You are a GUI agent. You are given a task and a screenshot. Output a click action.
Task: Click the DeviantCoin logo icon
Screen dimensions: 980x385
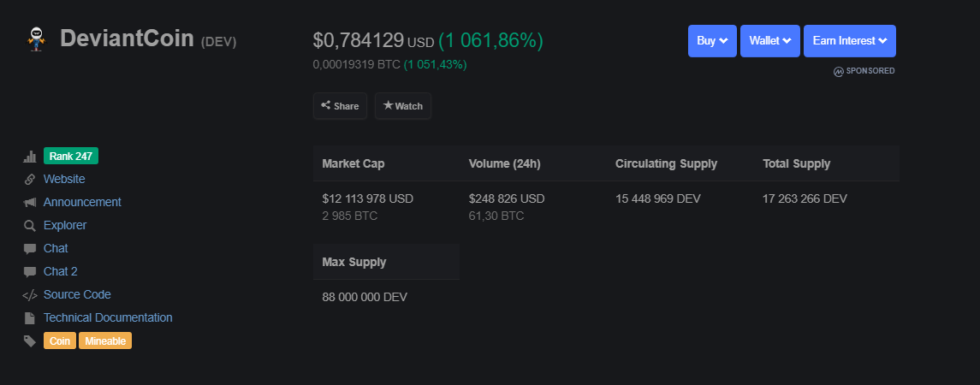pos(36,38)
